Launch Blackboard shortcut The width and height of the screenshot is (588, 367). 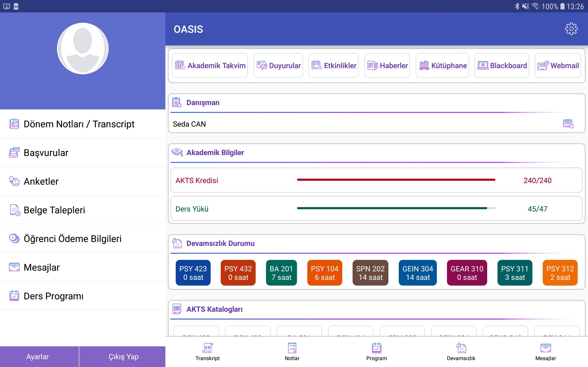point(502,66)
